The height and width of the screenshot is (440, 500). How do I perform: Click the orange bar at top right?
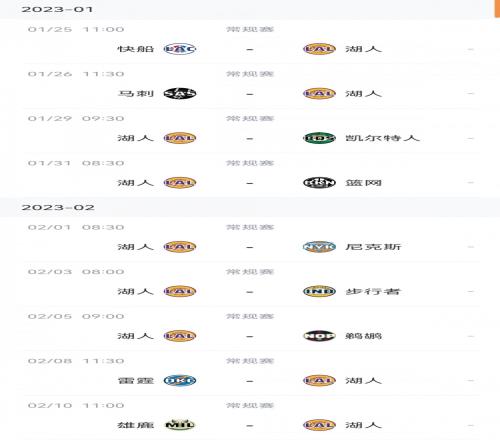(x=497, y=8)
